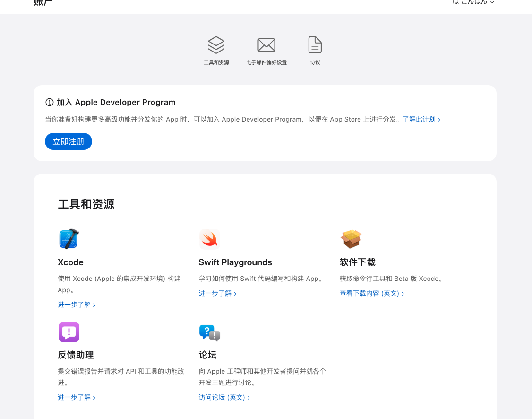Image resolution: width=532 pixels, height=419 pixels.
Task: Select the Swift Playgrounds icon
Action: 209,239
